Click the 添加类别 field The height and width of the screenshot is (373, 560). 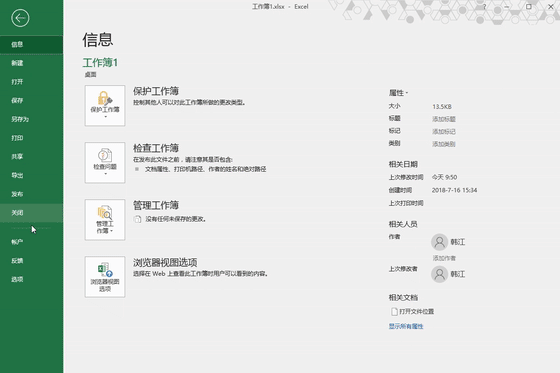[444, 144]
